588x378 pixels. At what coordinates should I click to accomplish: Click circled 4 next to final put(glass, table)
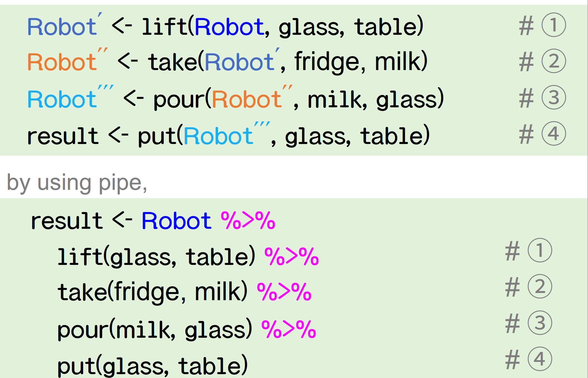pos(540,359)
